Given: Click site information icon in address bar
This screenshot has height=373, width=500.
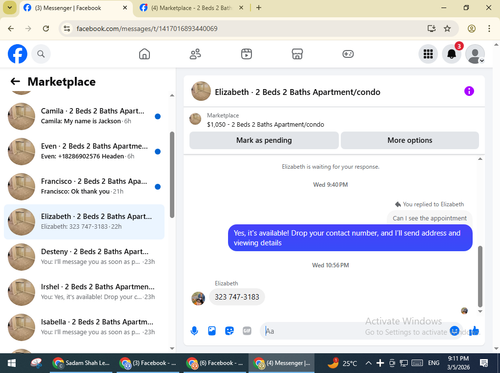Looking at the screenshot, I should point(67,29).
